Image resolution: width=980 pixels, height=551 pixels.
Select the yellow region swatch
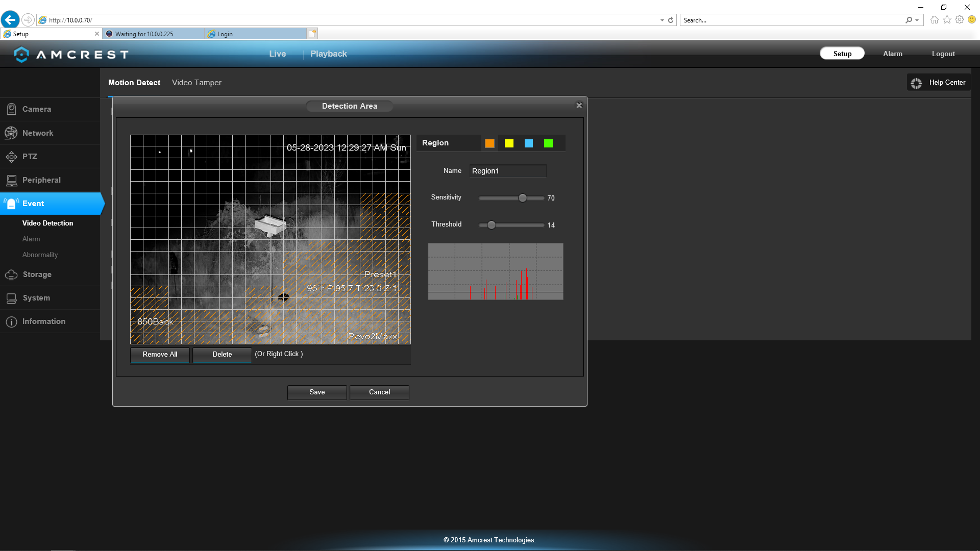pyautogui.click(x=509, y=143)
